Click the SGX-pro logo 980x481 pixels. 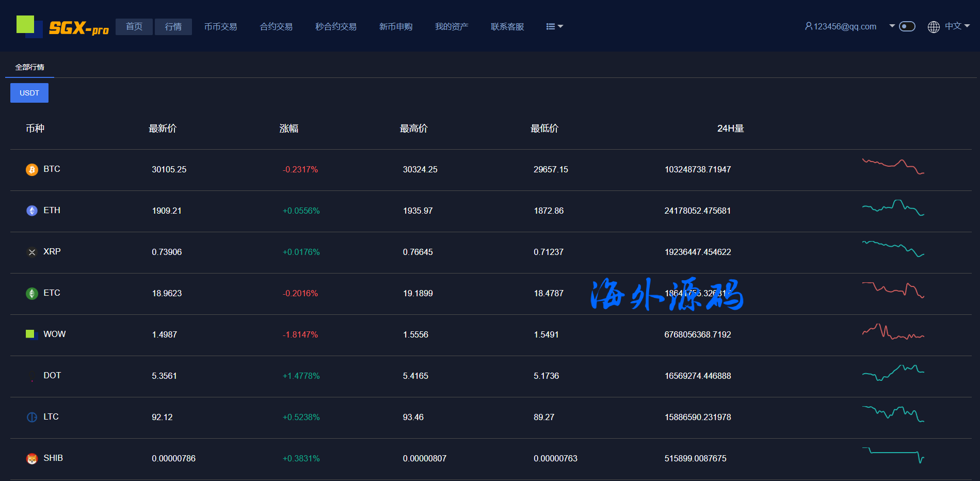pos(63,27)
